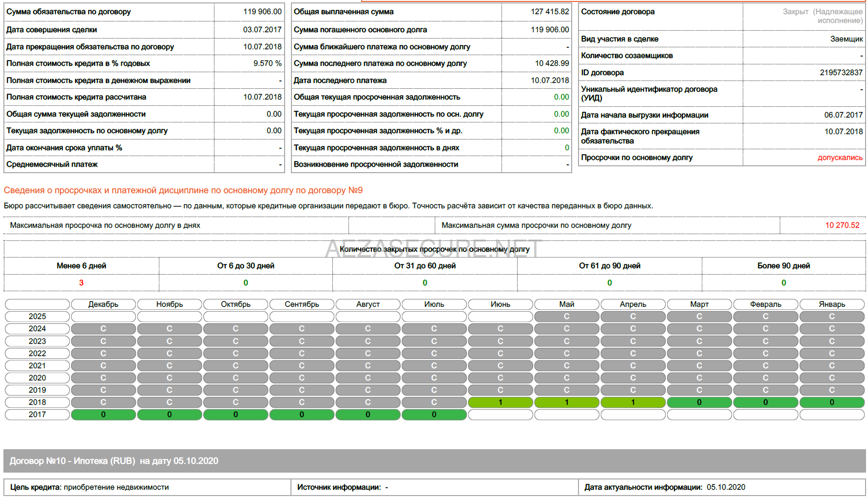Select the 'Июль' month header

click(x=434, y=304)
